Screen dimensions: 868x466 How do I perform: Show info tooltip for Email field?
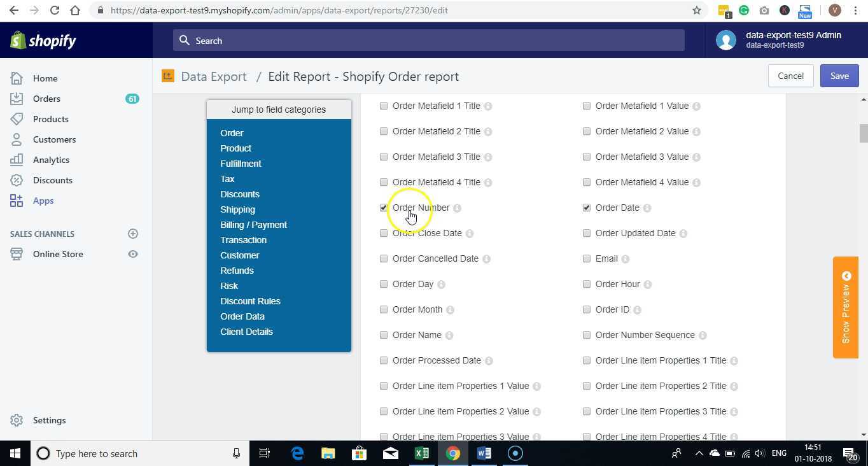coord(625,258)
